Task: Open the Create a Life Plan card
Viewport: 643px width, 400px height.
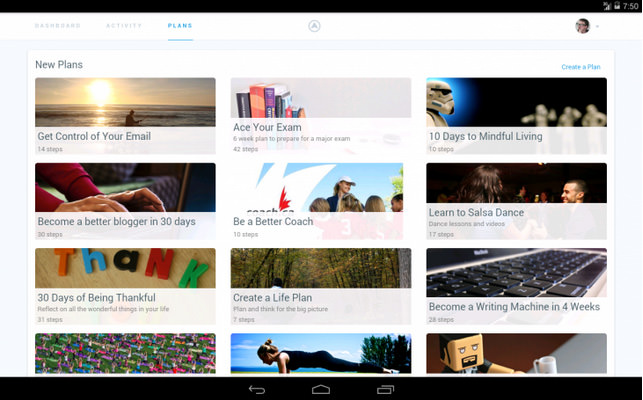Action: 320,286
